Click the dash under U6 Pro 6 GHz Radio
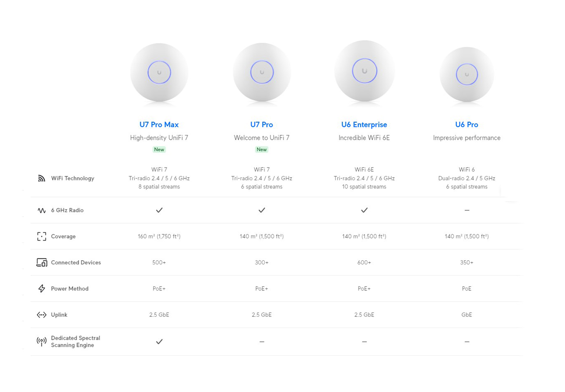Viewport: 565px width, 392px height. [467, 210]
